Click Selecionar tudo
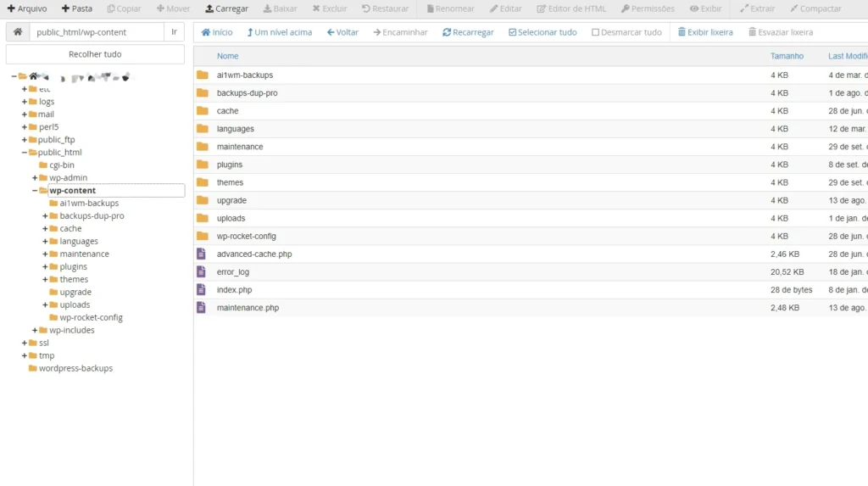 click(x=542, y=32)
